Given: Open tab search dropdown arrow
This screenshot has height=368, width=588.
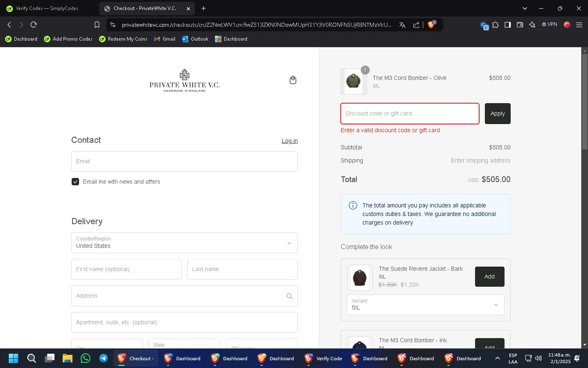Looking at the screenshot, I should click(524, 8).
